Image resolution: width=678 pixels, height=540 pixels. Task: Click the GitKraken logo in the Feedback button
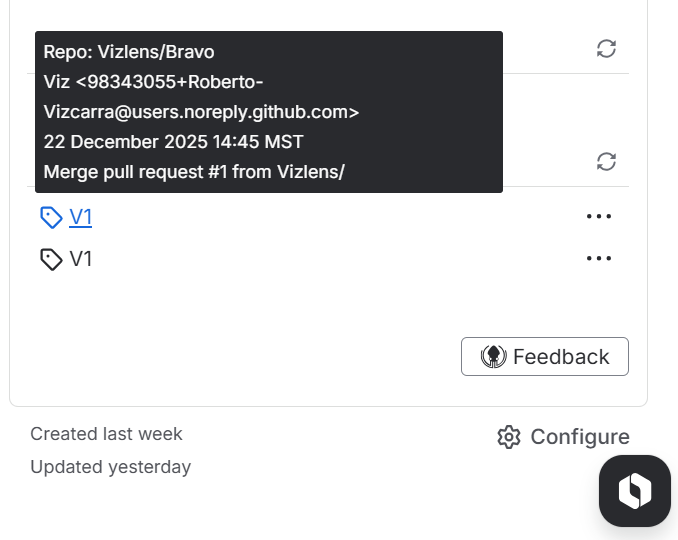(x=493, y=357)
